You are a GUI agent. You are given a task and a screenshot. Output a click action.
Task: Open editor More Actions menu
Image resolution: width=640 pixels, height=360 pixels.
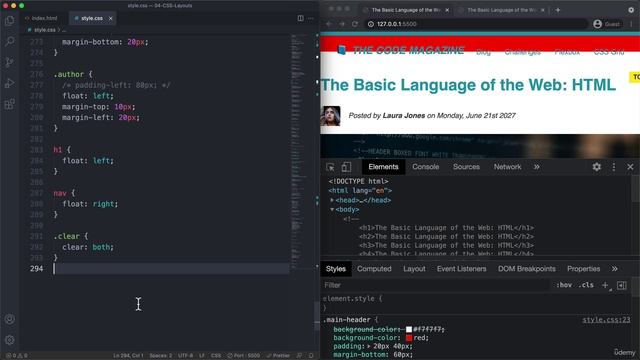tap(311, 18)
